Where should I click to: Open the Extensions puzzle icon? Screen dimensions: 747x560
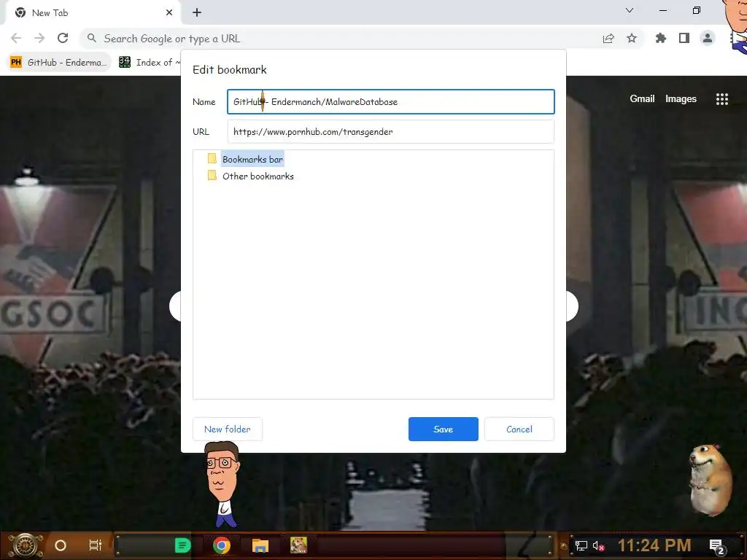click(661, 38)
